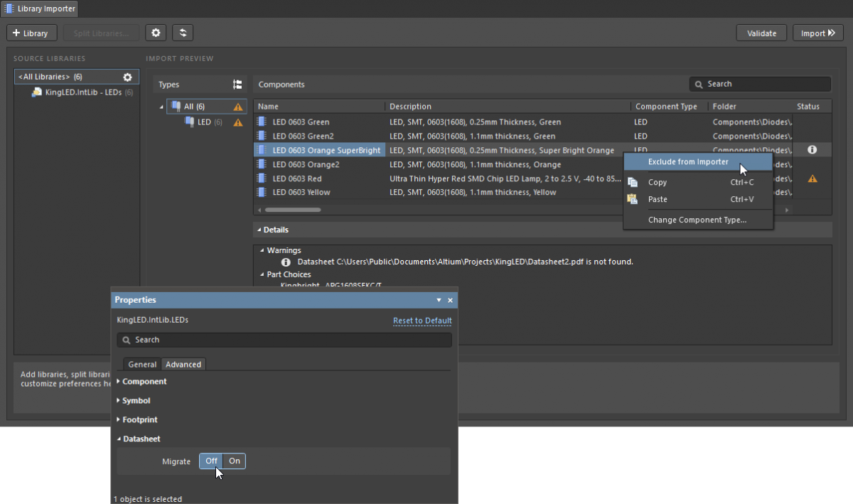The height and width of the screenshot is (504, 853).
Task: Collapse the Warnings group
Action: coord(263,250)
